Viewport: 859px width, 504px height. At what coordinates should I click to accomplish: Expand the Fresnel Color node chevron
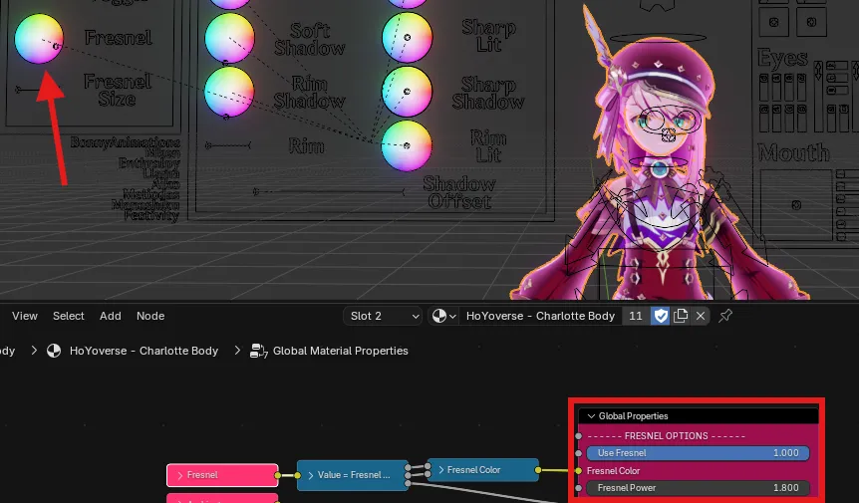[x=441, y=470]
